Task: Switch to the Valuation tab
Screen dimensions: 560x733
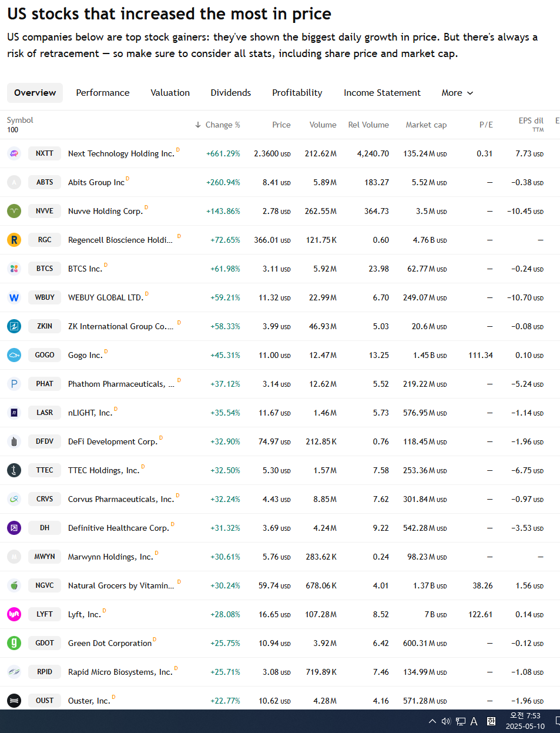Action: pyautogui.click(x=170, y=93)
